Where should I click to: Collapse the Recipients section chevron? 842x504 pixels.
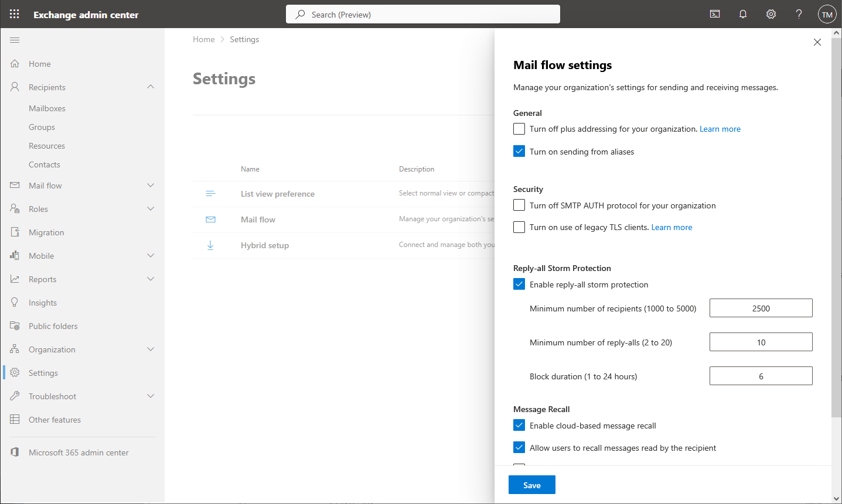[x=151, y=87]
